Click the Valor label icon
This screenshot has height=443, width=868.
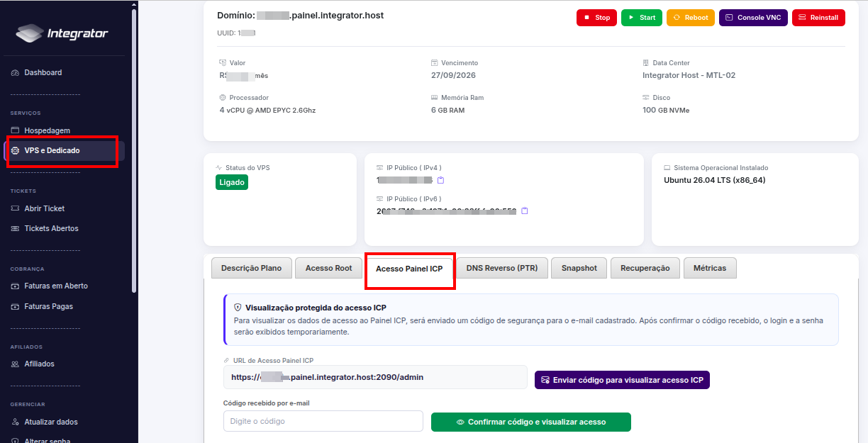click(x=223, y=63)
